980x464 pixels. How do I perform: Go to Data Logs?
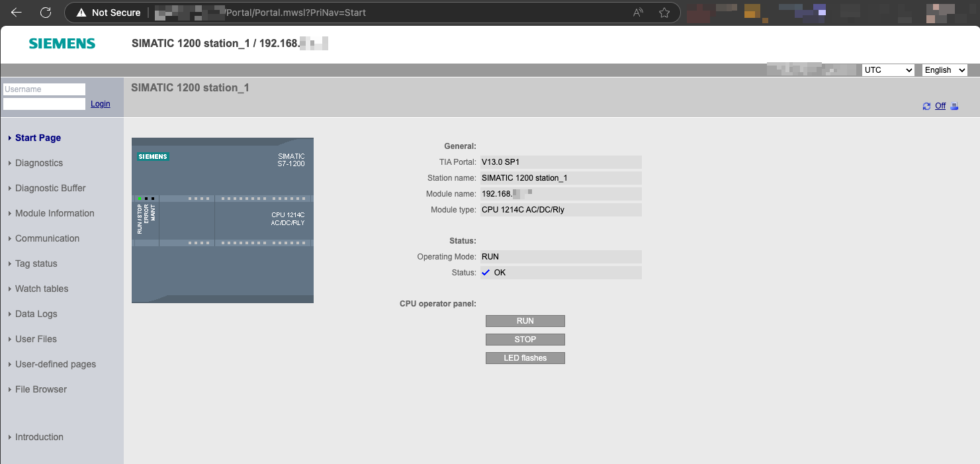coord(36,314)
